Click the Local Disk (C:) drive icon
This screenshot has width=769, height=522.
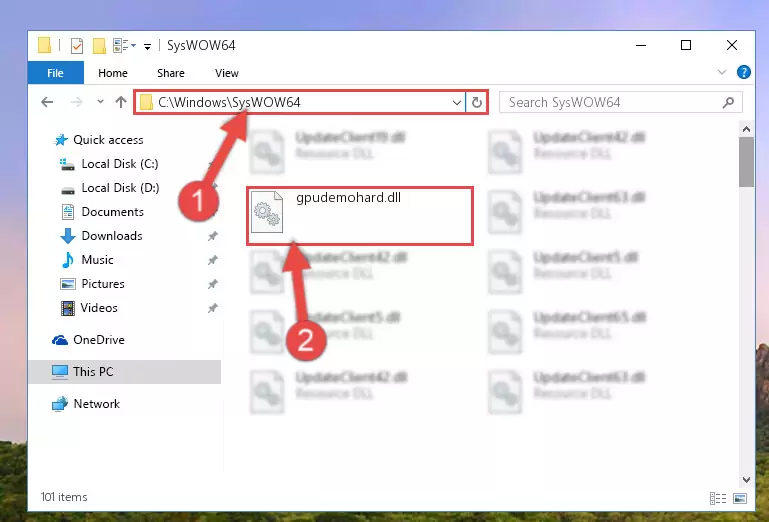tap(67, 164)
